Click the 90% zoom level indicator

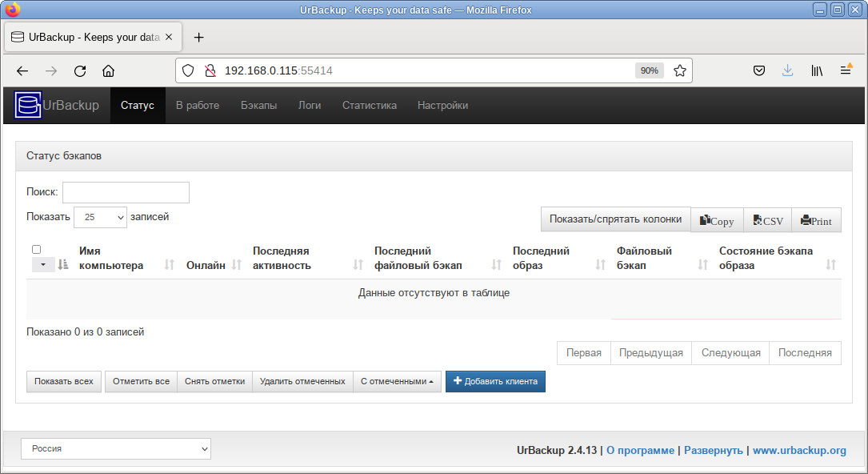(x=650, y=70)
